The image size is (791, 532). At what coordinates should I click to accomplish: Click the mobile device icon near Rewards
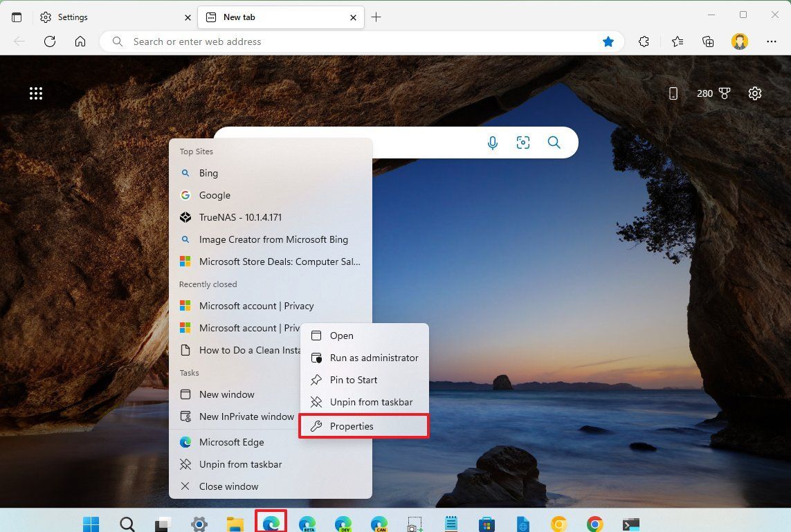click(673, 93)
